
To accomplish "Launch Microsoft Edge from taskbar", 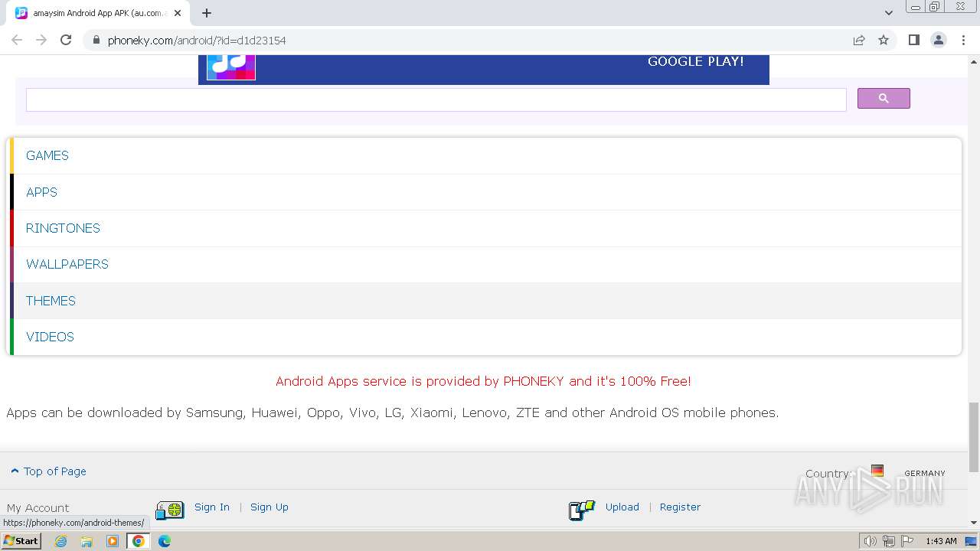I will 164,541.
